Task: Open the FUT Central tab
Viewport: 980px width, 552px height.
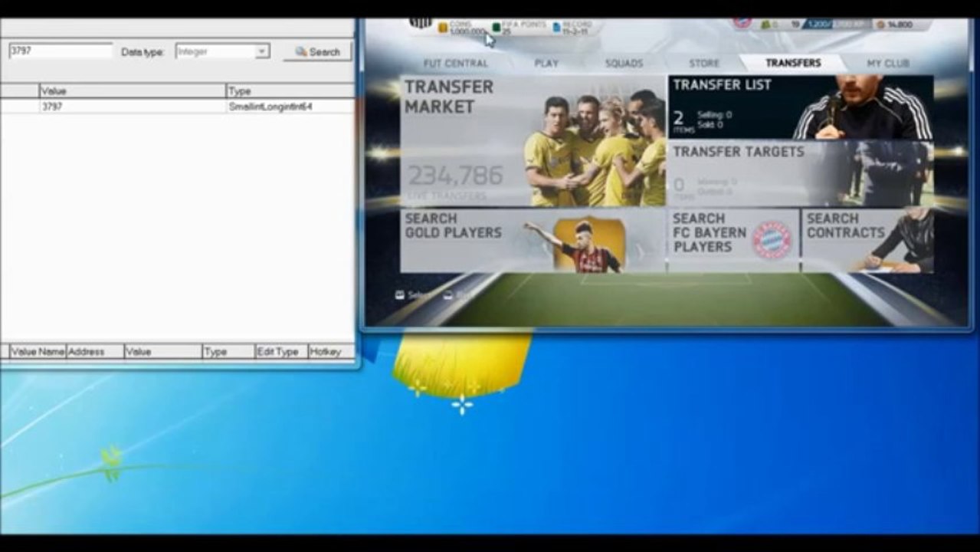Action: [x=455, y=63]
